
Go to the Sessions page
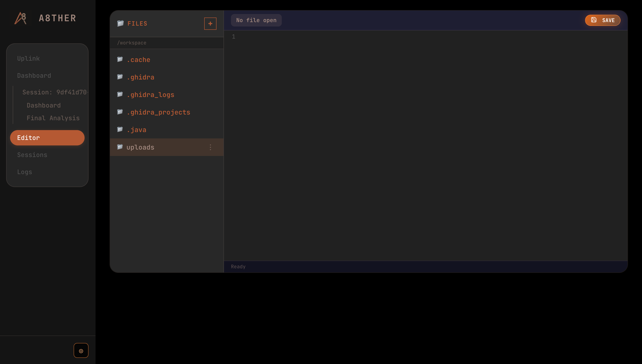pyautogui.click(x=32, y=155)
